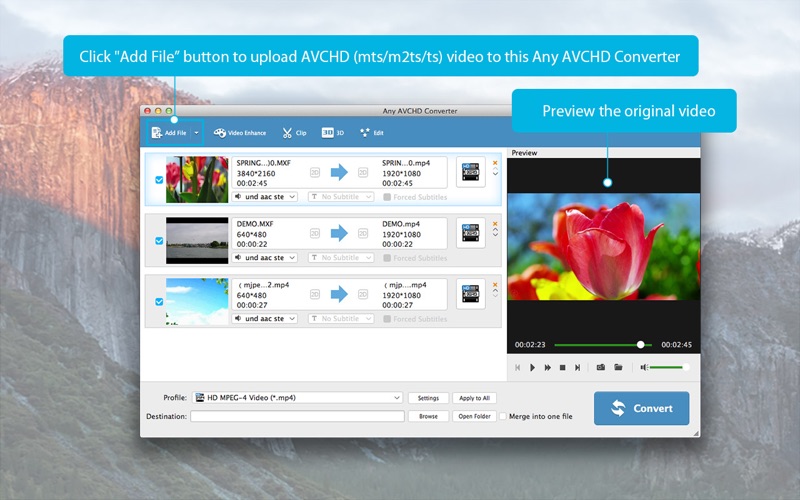Click output format icon for SPRING file
The image size is (800, 500).
(470, 172)
